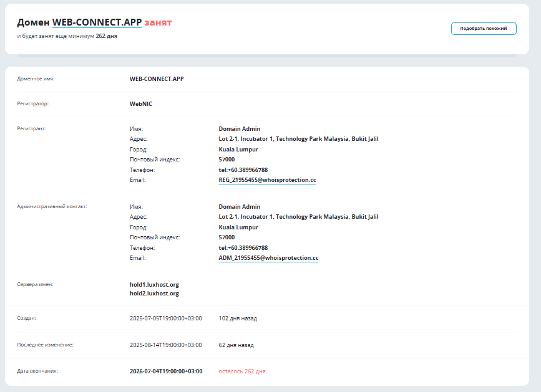The height and width of the screenshot is (392, 541).
Task: Open the registrant email REG_21955455@whoisprotection.cc
Action: [x=268, y=180]
